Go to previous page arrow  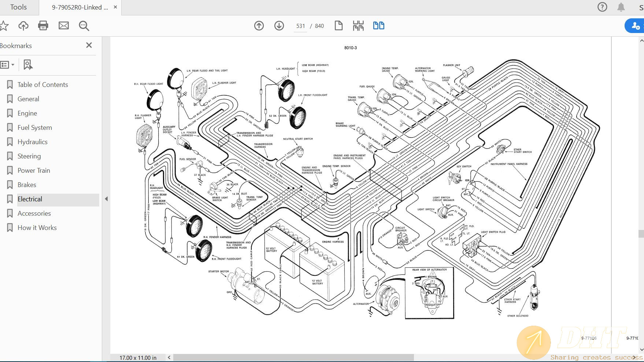(x=259, y=26)
